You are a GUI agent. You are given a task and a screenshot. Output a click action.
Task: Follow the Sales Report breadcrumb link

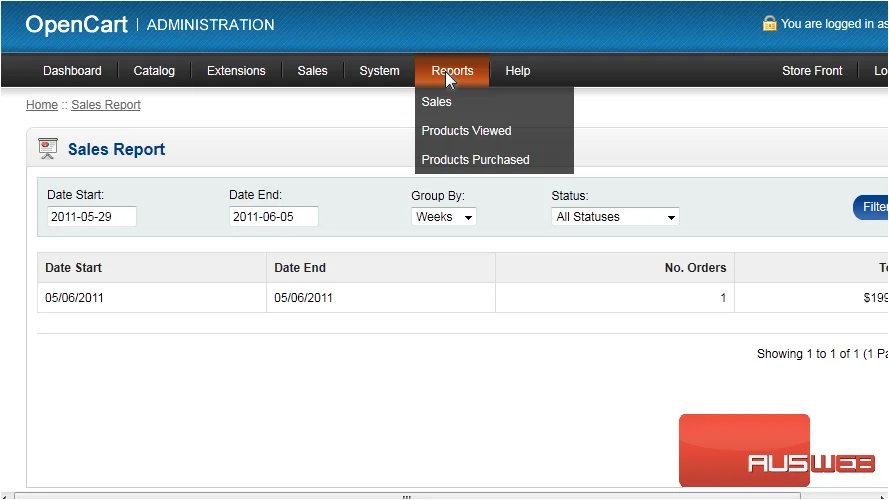[106, 105]
